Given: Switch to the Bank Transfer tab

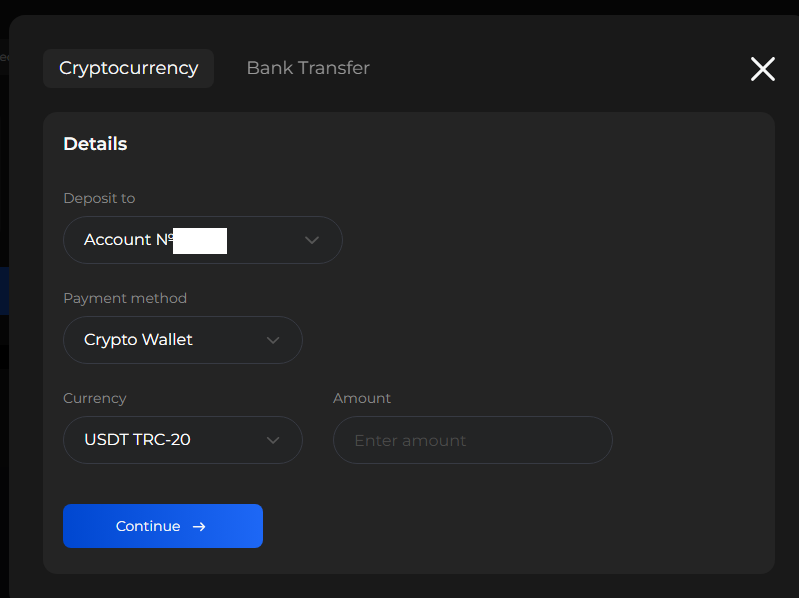Looking at the screenshot, I should click(x=308, y=68).
